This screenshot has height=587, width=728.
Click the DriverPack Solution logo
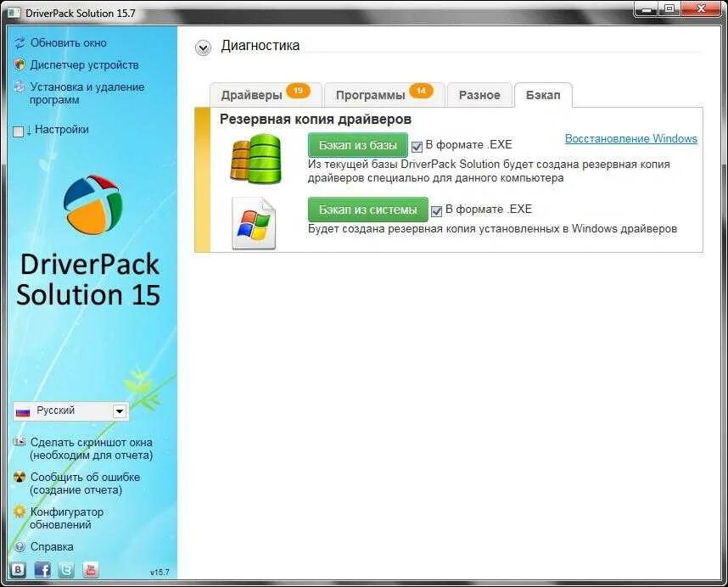(92, 204)
